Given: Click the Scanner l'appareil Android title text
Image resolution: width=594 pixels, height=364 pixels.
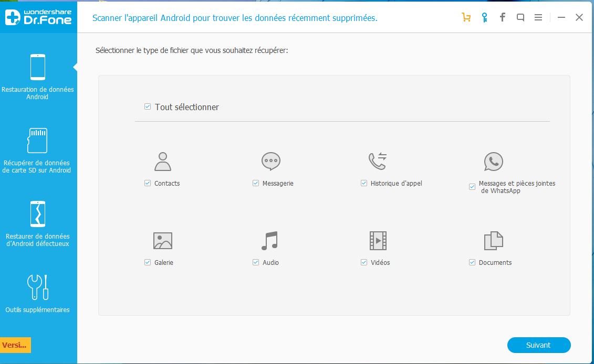Looking at the screenshot, I should coord(235,18).
